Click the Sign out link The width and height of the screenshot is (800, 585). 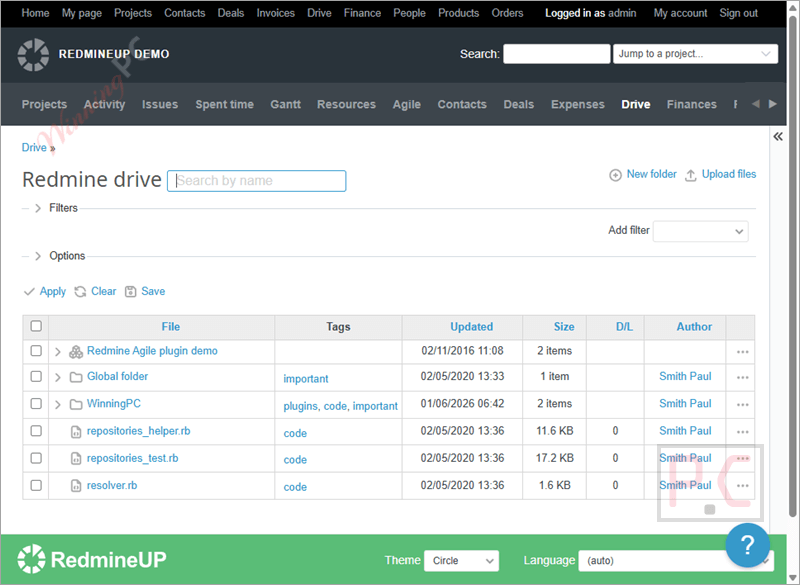(x=738, y=13)
